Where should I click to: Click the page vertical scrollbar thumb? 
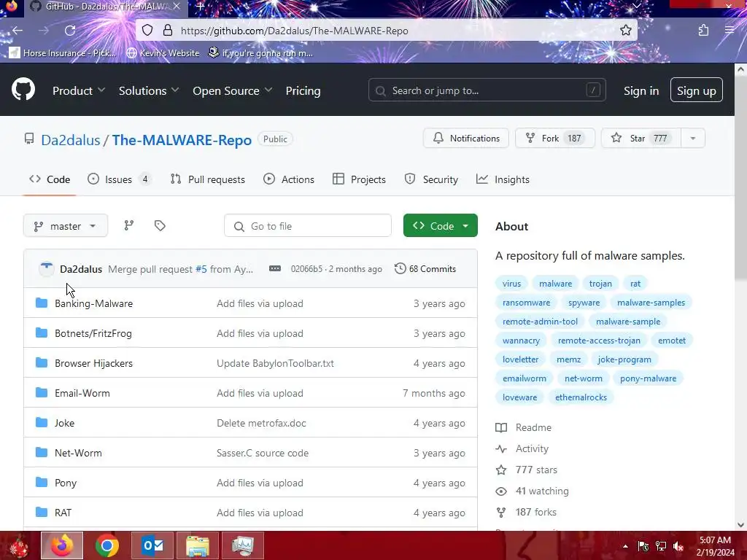click(740, 178)
